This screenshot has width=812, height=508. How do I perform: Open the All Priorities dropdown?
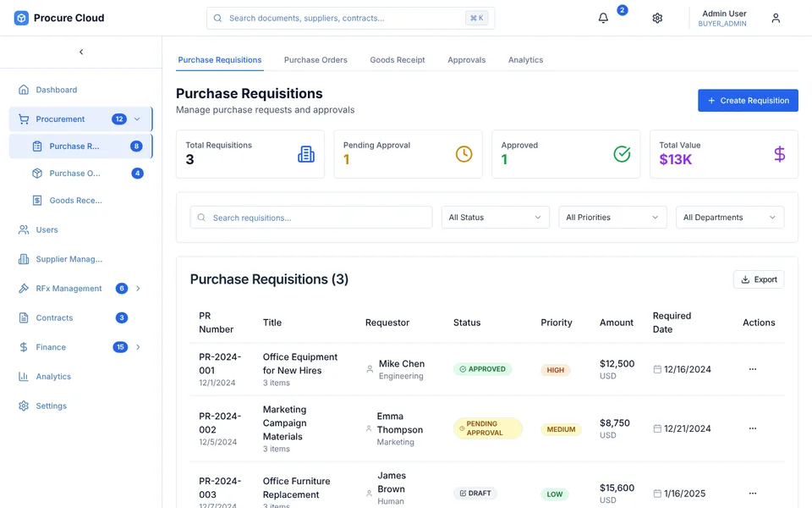612,218
